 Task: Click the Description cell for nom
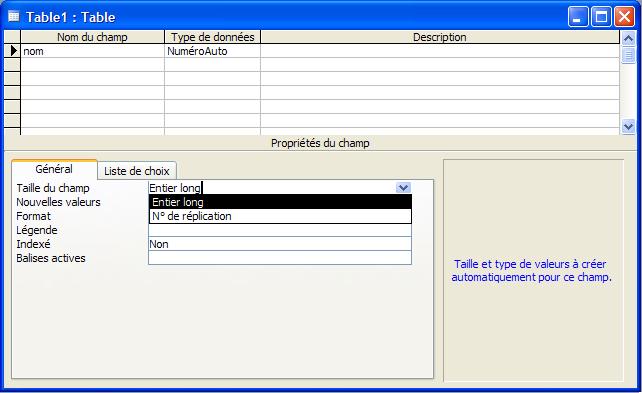(440, 51)
